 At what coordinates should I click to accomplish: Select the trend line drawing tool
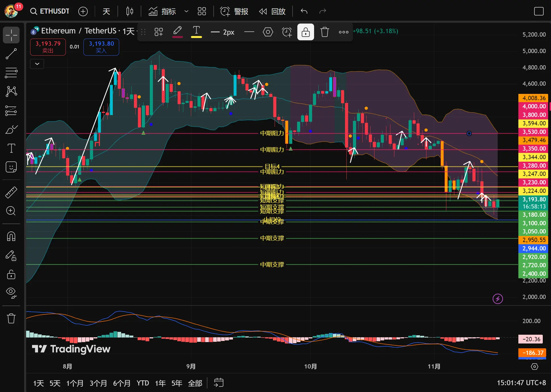(11, 54)
